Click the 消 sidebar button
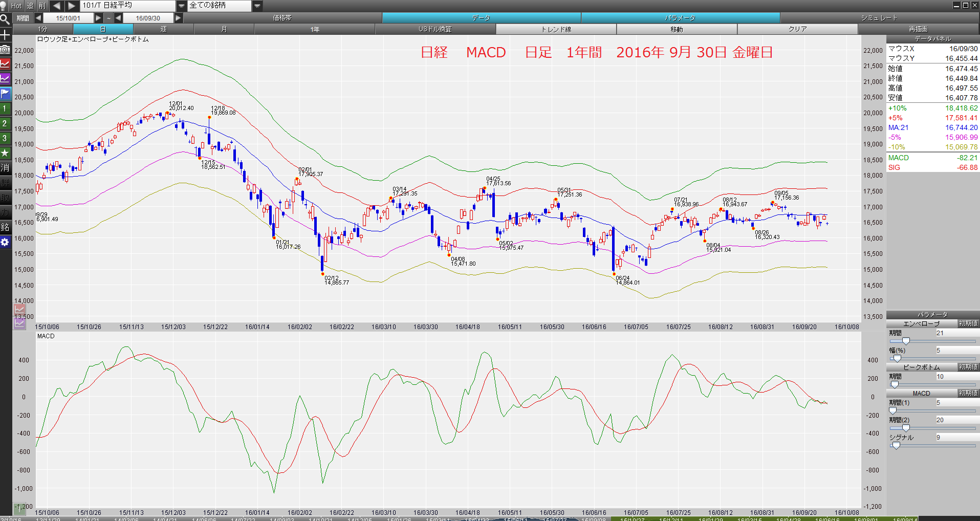This screenshot has height=521, width=980. pyautogui.click(x=5, y=168)
